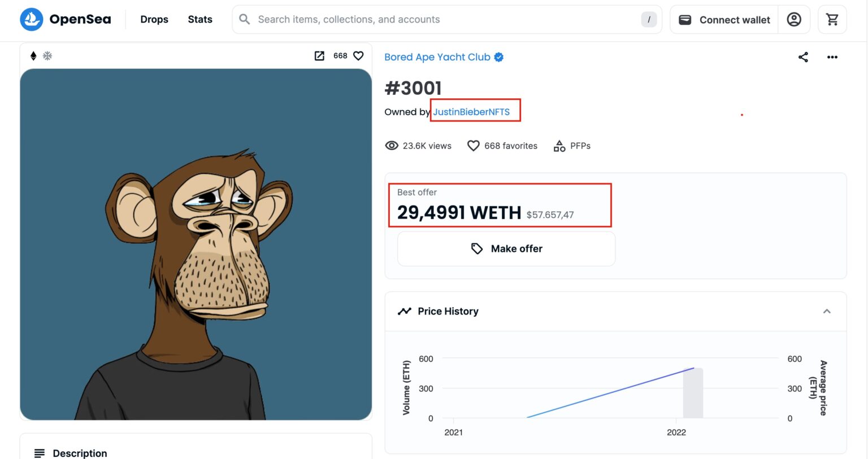Click the OpenSea ship logo icon
This screenshot has height=459, width=868.
pyautogui.click(x=32, y=19)
